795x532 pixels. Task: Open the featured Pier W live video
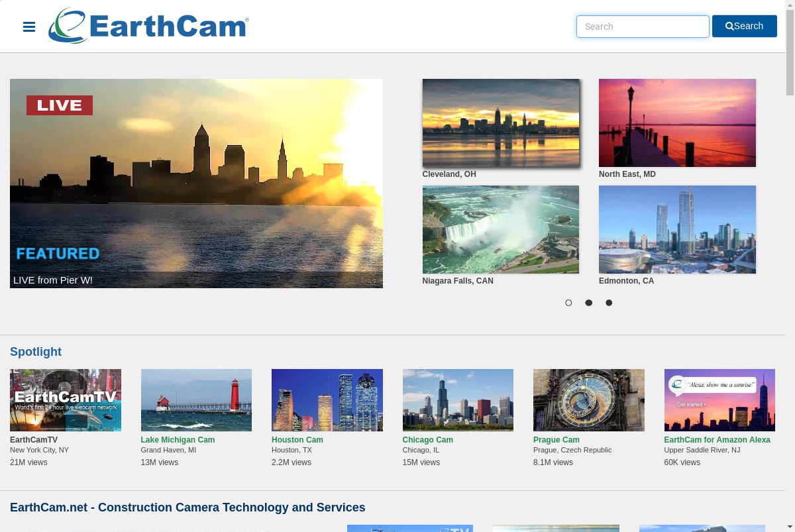pos(196,184)
